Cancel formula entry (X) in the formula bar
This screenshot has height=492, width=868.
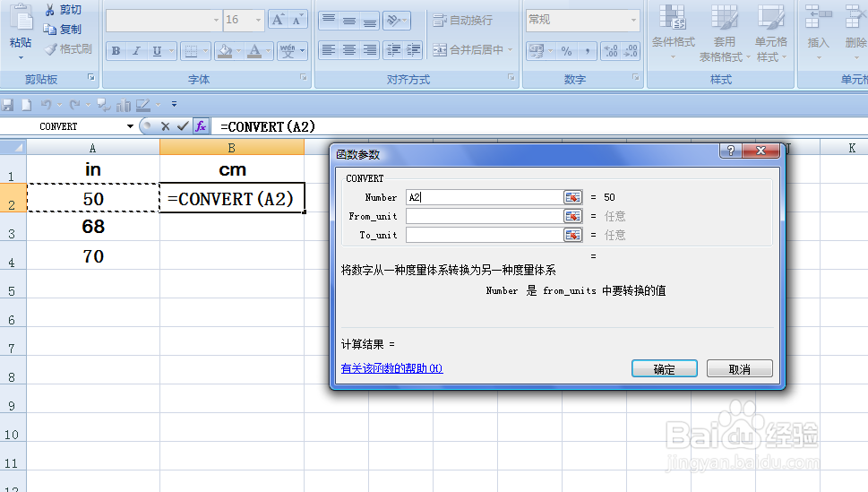[165, 126]
